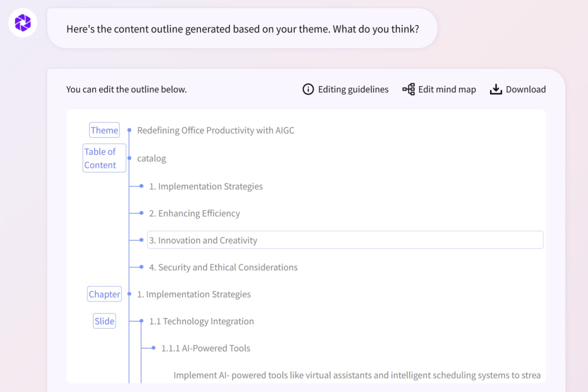Click into 3. Innovation and Creativity field
Screen dimensions: 588x392
coord(345,240)
